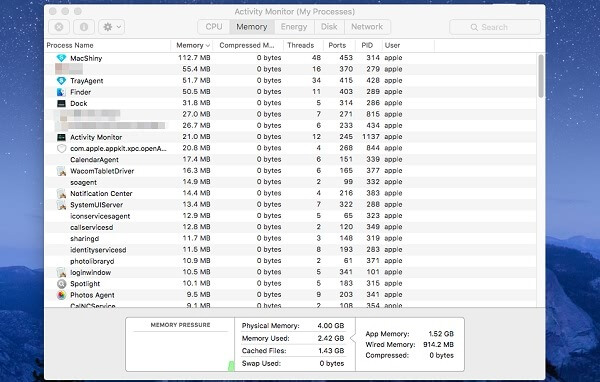Screen dimensions: 600x382
Task: Click PID 1137 cell
Action: tap(371, 137)
